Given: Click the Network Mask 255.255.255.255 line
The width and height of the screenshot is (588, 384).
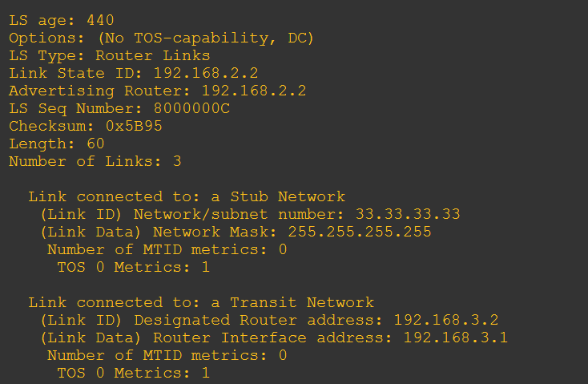Looking at the screenshot, I should tap(236, 232).
